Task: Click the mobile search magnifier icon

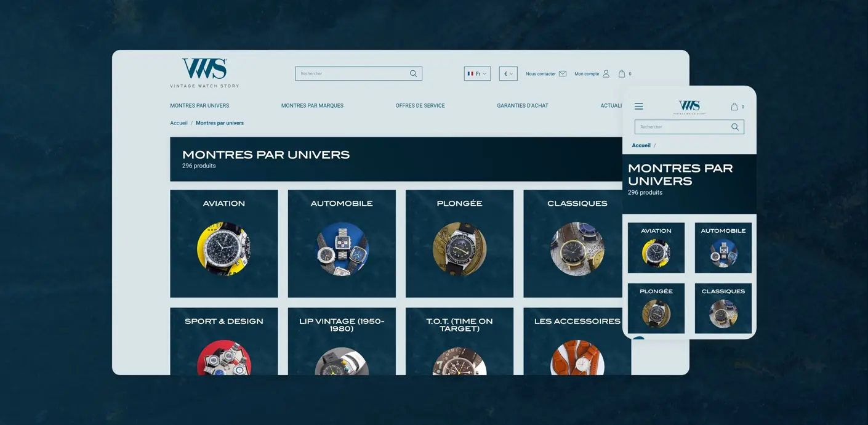Action: pos(734,127)
